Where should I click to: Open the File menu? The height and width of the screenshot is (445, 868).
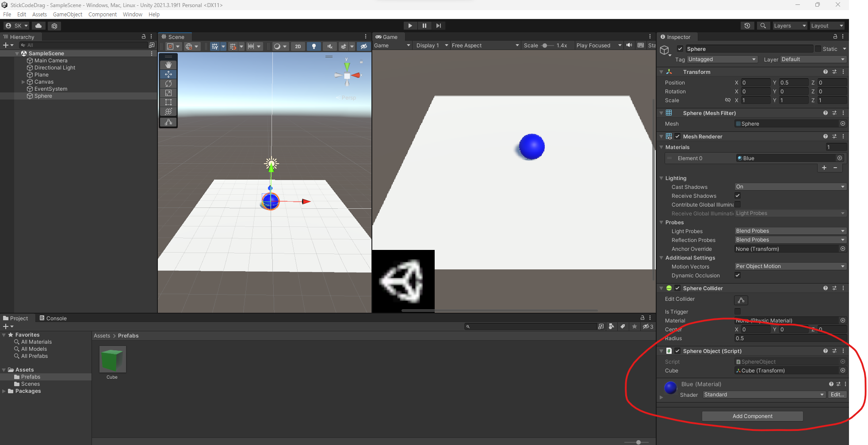pyautogui.click(x=7, y=15)
